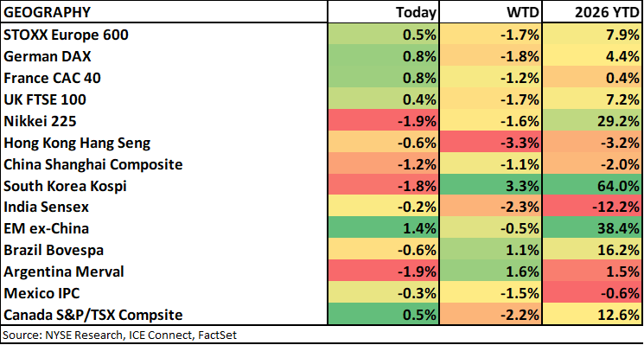
Task: Click the Source NYSE Research footnote text
Action: pyautogui.click(x=119, y=335)
